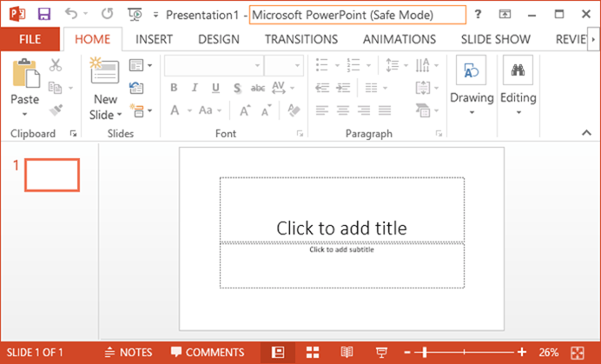The width and height of the screenshot is (601, 364).
Task: Click the Cut scissors icon
Action: click(56, 65)
